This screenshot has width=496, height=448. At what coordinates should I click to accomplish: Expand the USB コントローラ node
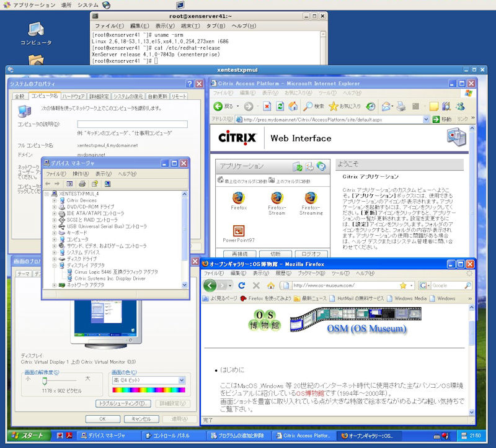pos(55,226)
